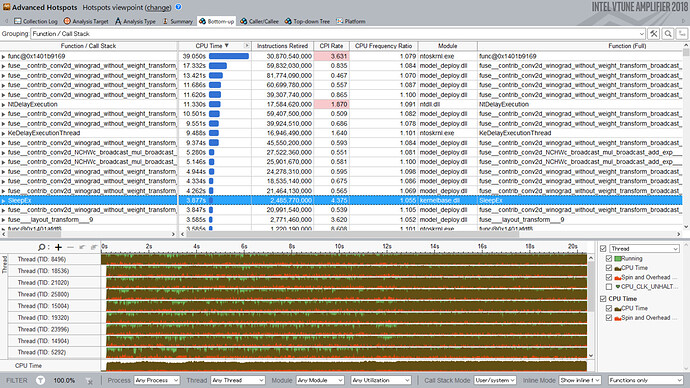Open the Call Stack Mode User/system dropdown
Screen dimensions: 690x388
click(495, 380)
